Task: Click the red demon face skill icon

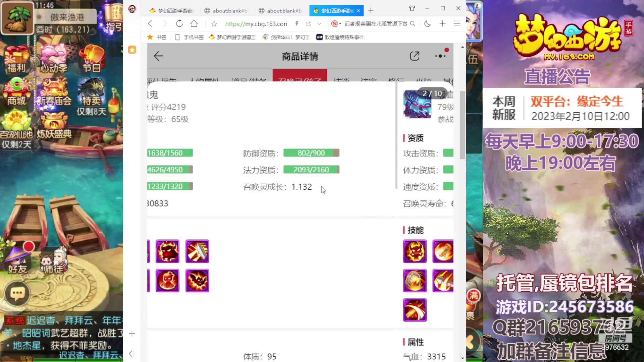Action: click(167, 251)
